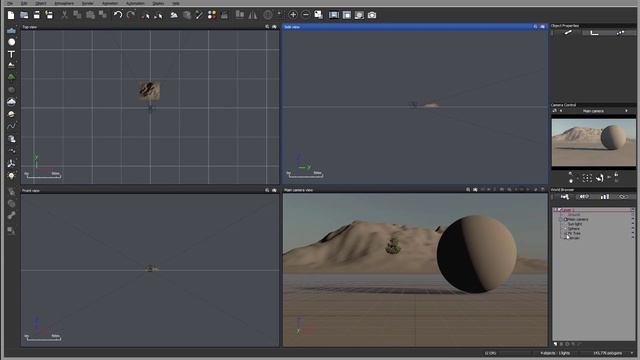This screenshot has width=640, height=360.
Task: Click the camera preview thumbnail
Action: coord(593,142)
